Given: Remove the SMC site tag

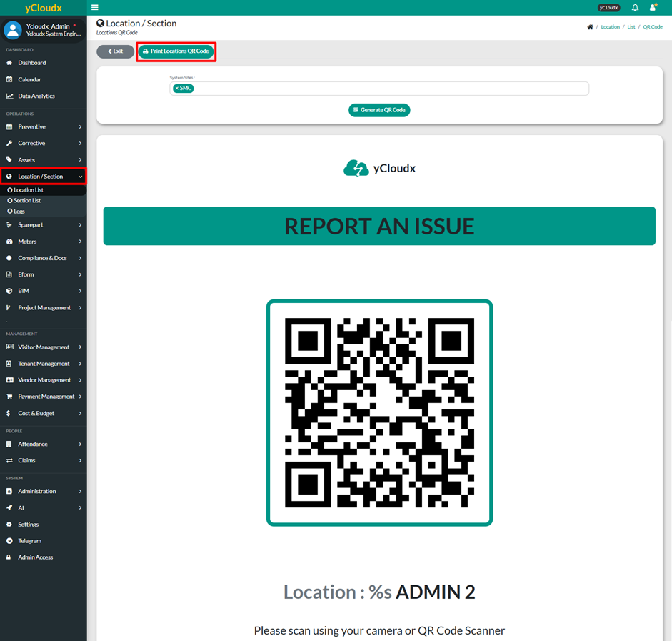Looking at the screenshot, I should click(x=176, y=89).
